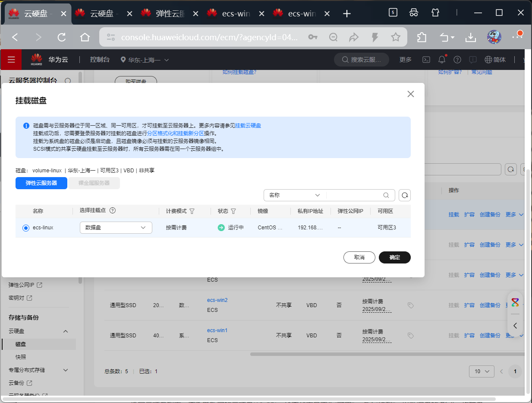
Task: Go to browser home page icon
Action: click(x=85, y=38)
